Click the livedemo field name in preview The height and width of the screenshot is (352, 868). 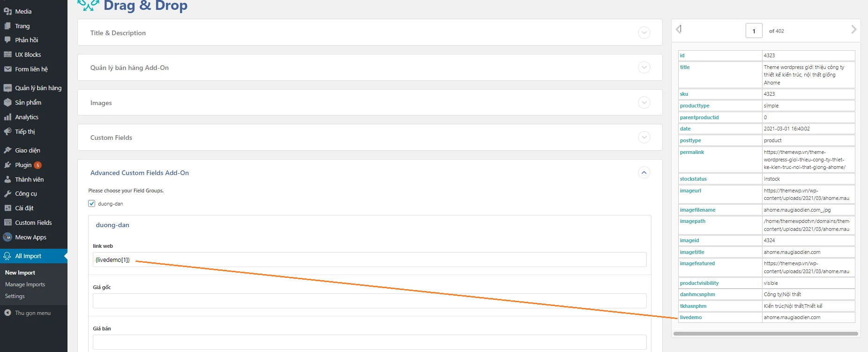pyautogui.click(x=691, y=317)
